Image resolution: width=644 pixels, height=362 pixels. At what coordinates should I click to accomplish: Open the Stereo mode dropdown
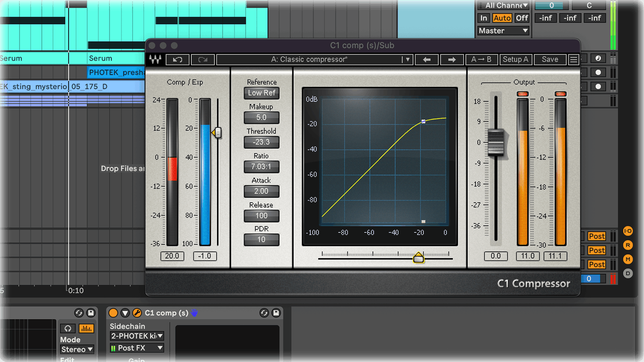[77, 349]
